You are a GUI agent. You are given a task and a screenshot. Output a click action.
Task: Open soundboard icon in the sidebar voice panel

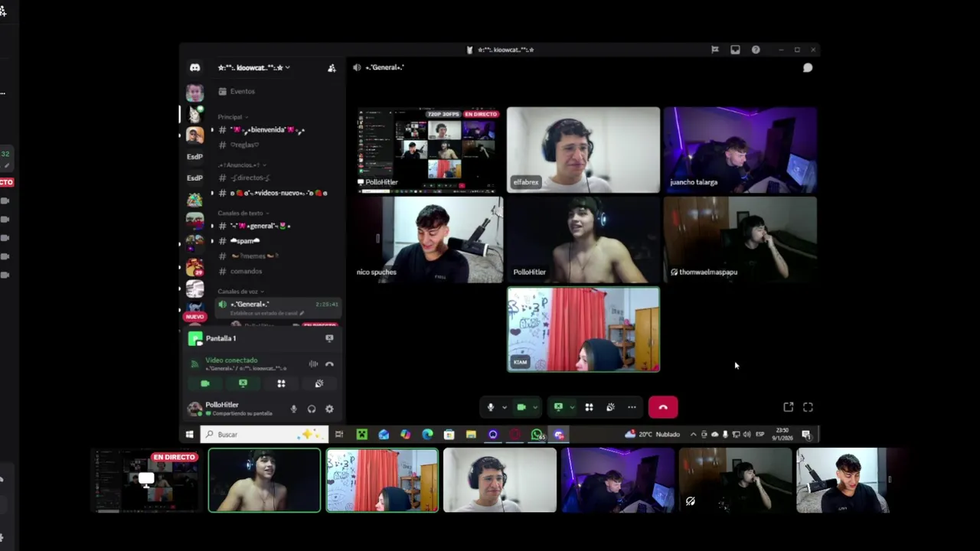pyautogui.click(x=319, y=383)
